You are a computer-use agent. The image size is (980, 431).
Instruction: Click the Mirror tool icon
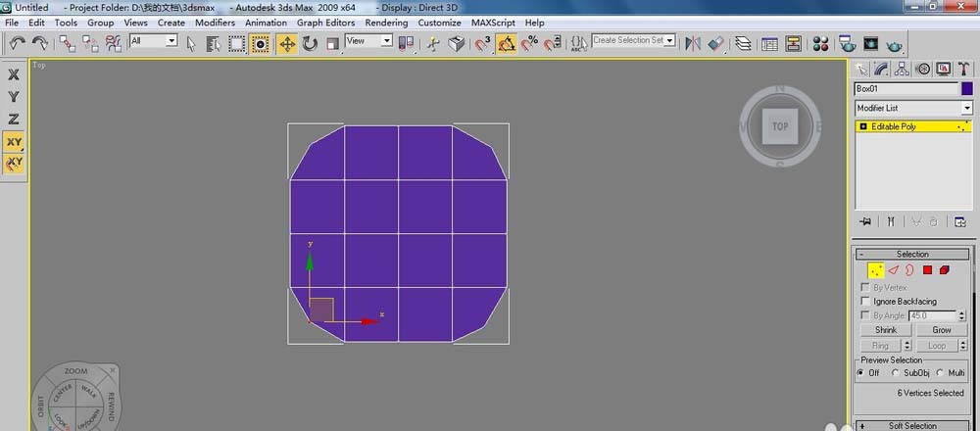(x=693, y=43)
